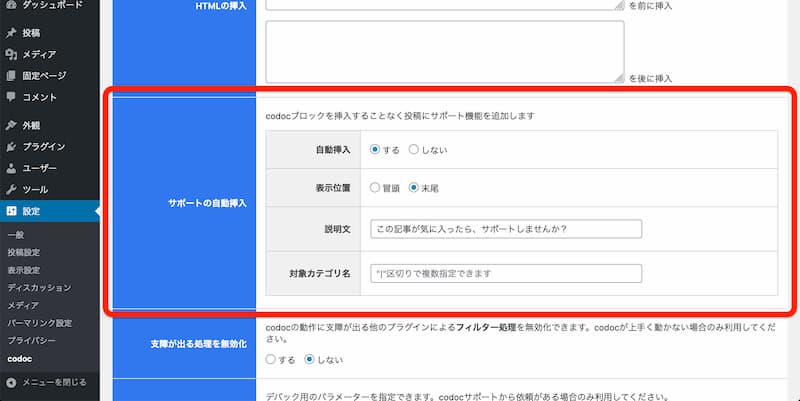Screen dimensions: 800x401
Task: Click the media icon beside メディア under 投稿
Action: (11, 54)
